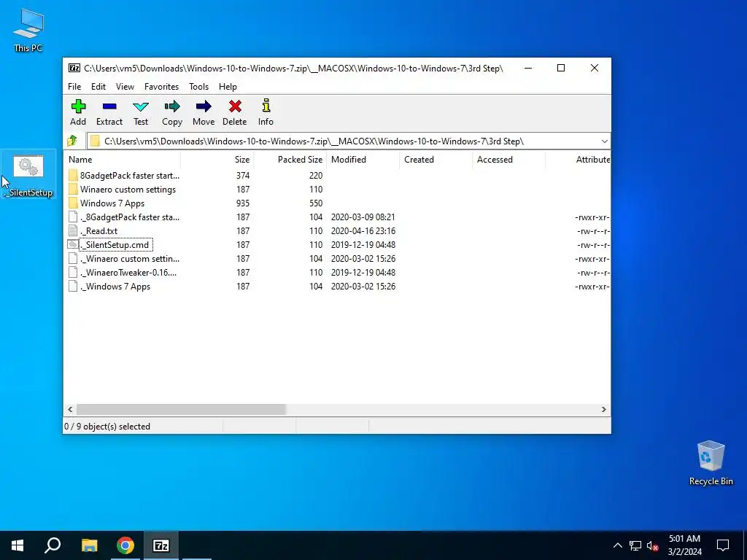Screen dimensions: 747x560
Task: Click the scrollbar left arrow
Action: tap(71, 410)
